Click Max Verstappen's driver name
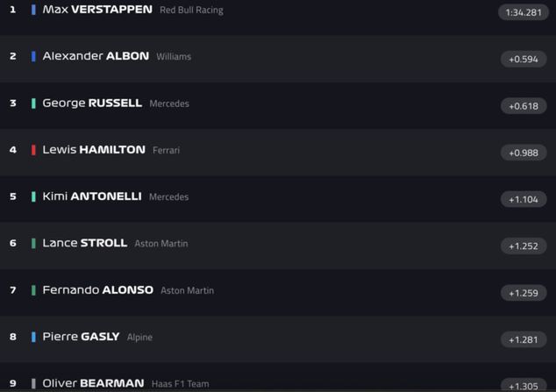 96,10
